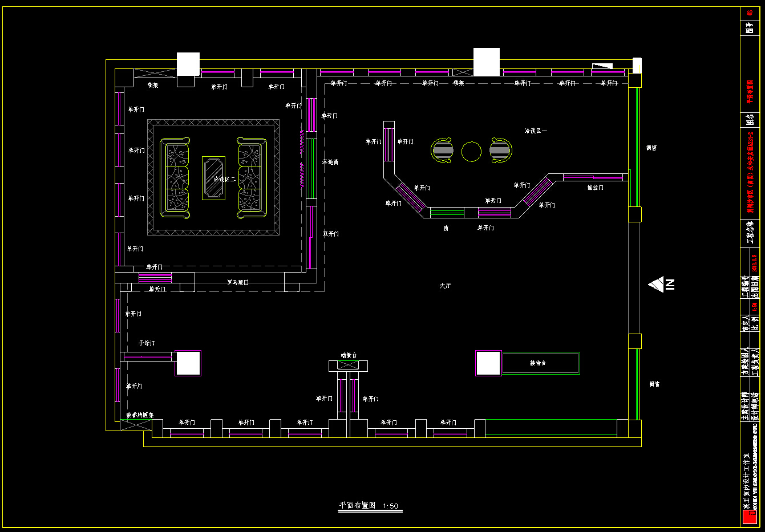The height and width of the screenshot is (532, 765).
Task: Click the 大厅 hall label
Action: (x=445, y=286)
